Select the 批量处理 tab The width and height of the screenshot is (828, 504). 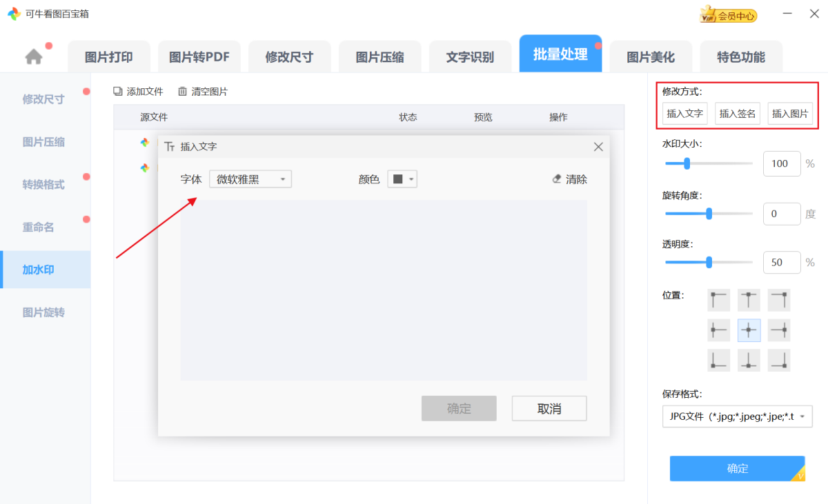560,54
